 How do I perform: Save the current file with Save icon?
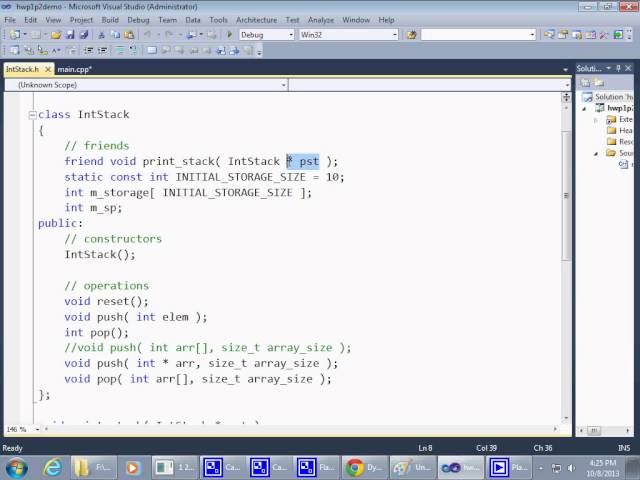click(x=70, y=35)
